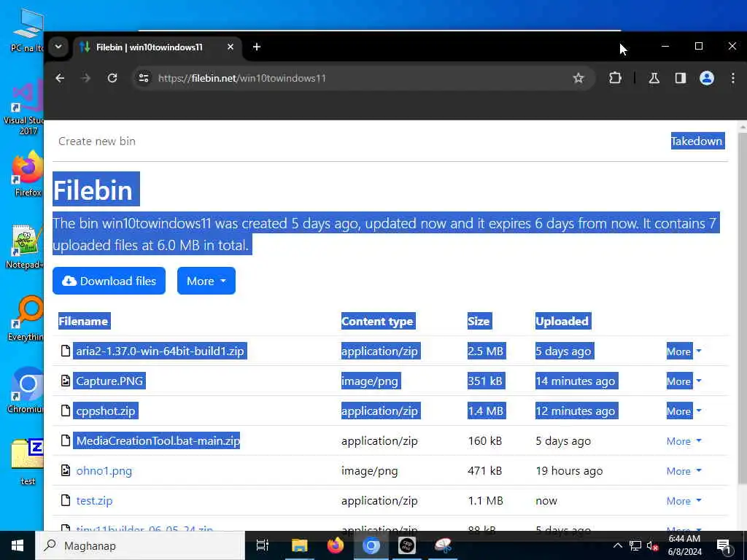747x560 pixels.
Task: Click image icon beside ohno1.png
Action: 66,470
